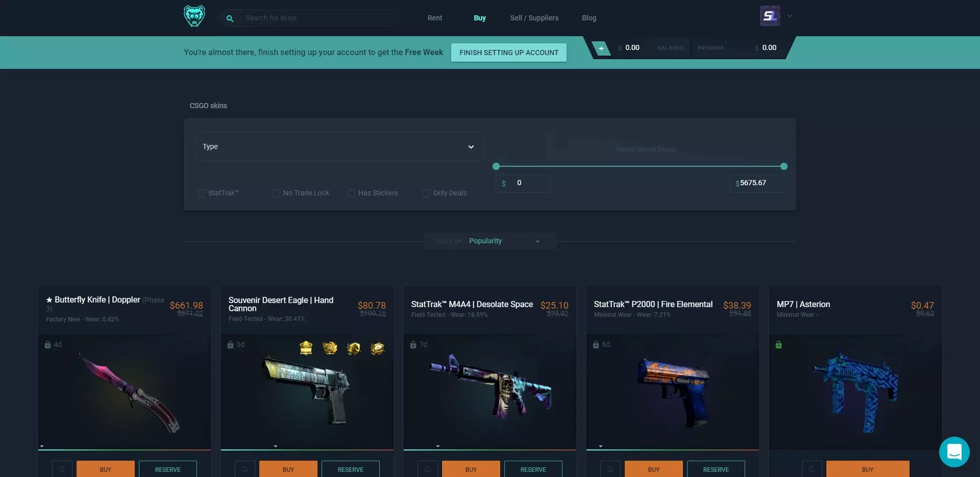980x477 pixels.
Task: Click the plus add balance icon
Action: click(601, 48)
